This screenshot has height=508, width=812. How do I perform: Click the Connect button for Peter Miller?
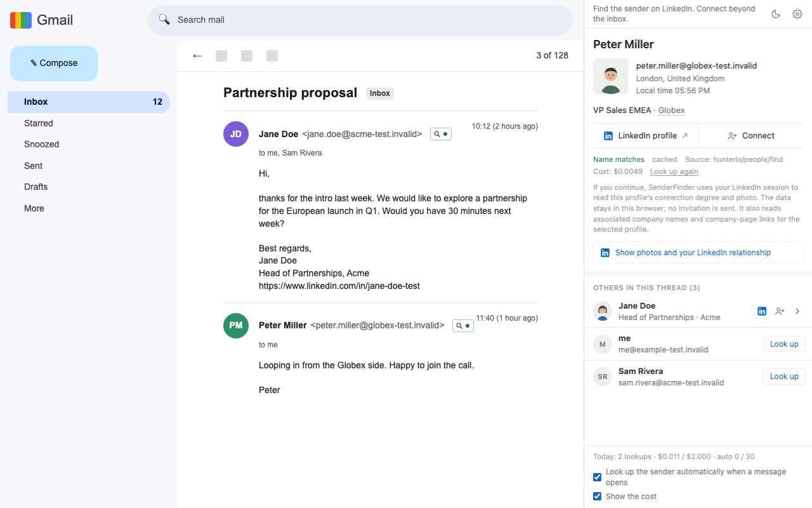(751, 136)
